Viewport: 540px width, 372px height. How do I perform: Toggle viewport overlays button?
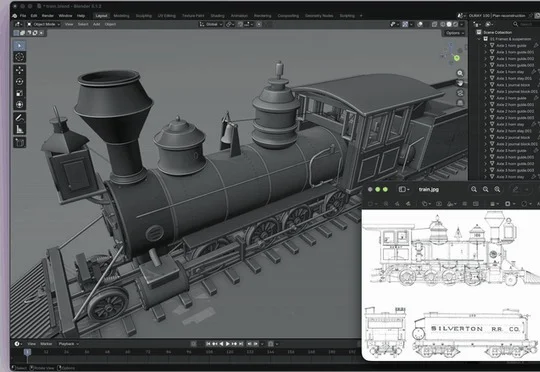(x=420, y=24)
